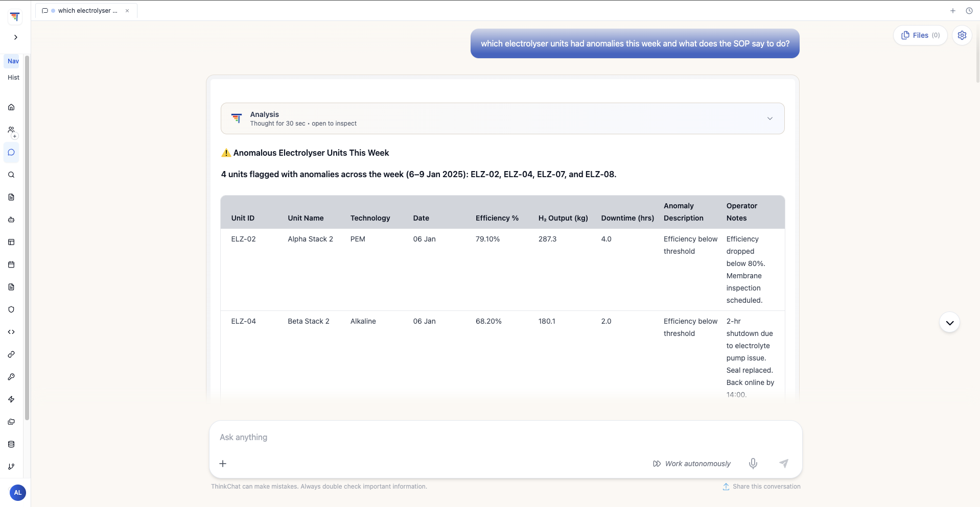Switch to the Hist tab
The width and height of the screenshot is (980, 507).
[13, 78]
